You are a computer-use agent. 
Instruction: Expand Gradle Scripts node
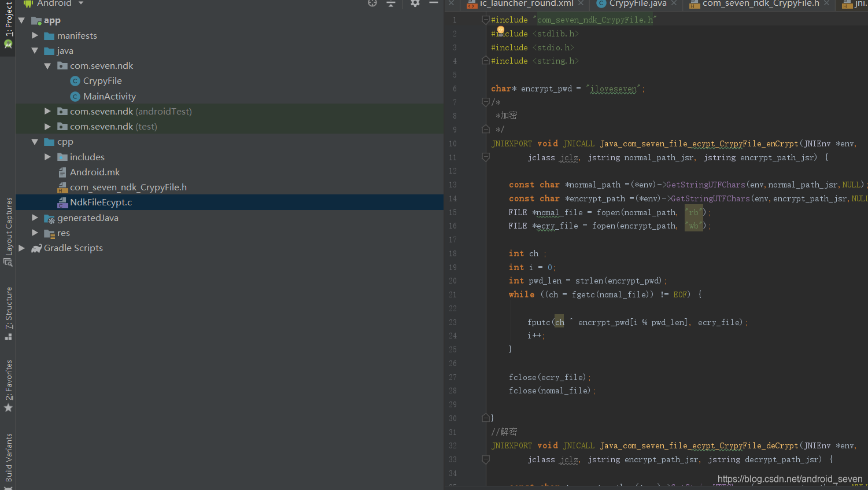(x=21, y=248)
